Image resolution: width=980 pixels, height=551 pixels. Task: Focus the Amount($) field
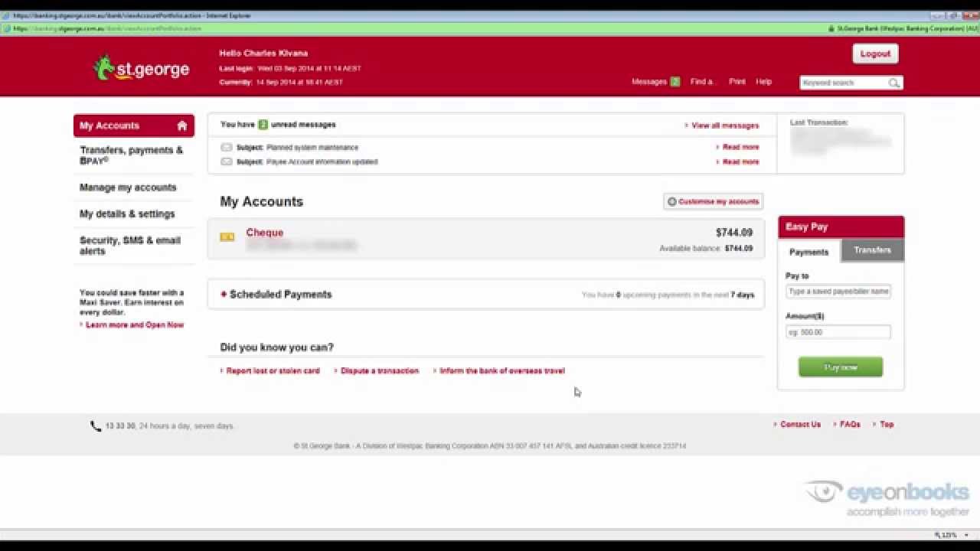pyautogui.click(x=838, y=332)
